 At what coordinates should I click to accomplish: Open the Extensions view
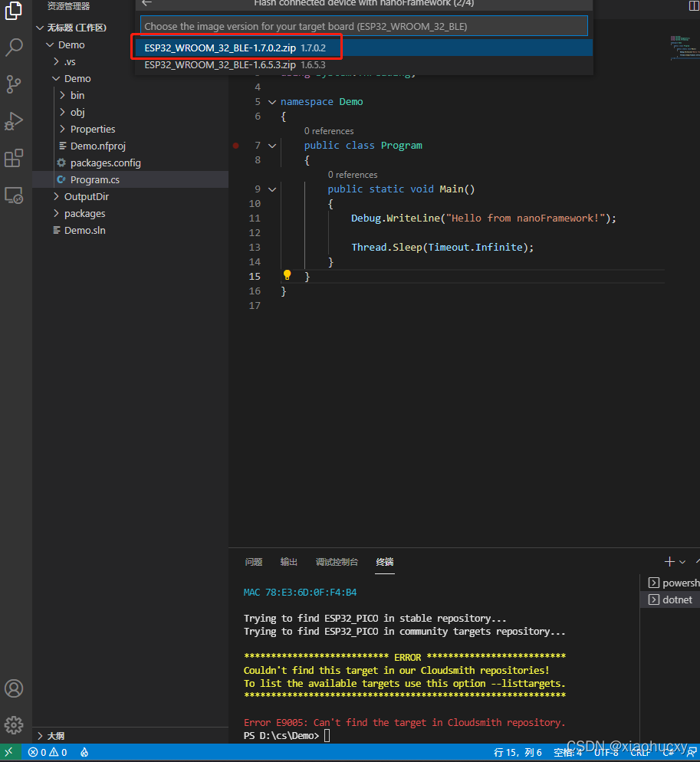tap(14, 159)
